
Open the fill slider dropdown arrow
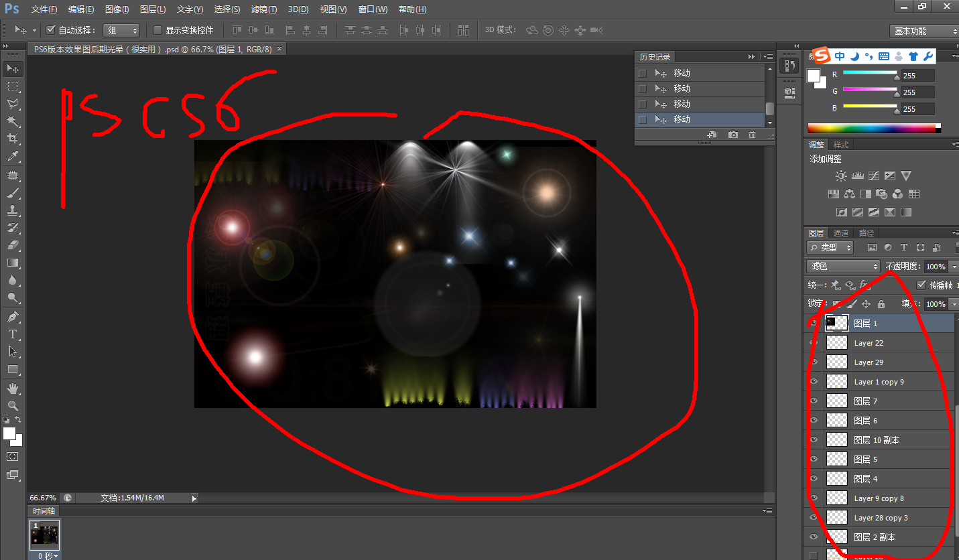point(954,304)
